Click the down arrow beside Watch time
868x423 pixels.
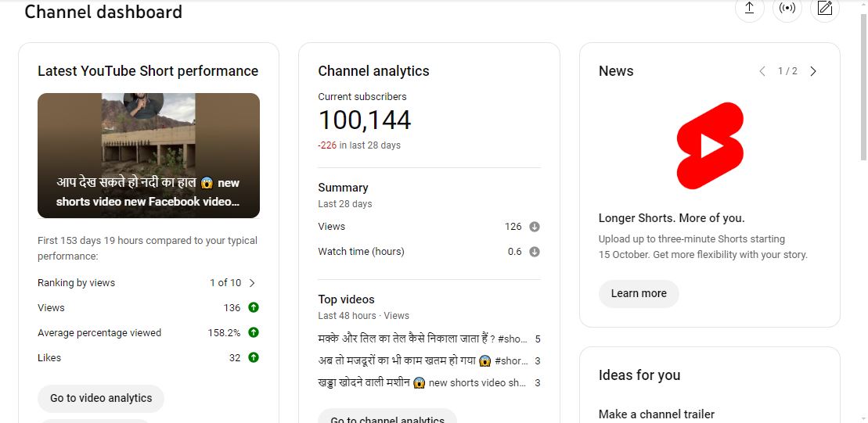pyautogui.click(x=535, y=252)
